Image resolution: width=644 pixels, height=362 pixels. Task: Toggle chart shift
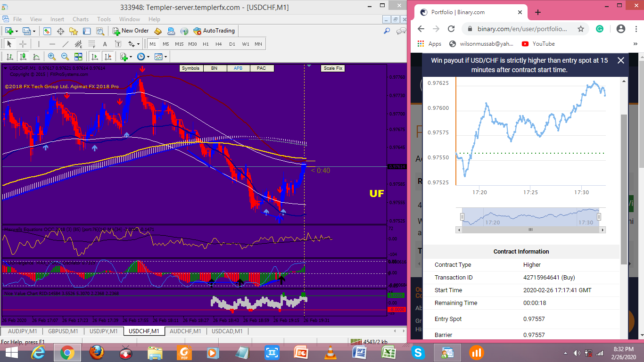point(108,57)
